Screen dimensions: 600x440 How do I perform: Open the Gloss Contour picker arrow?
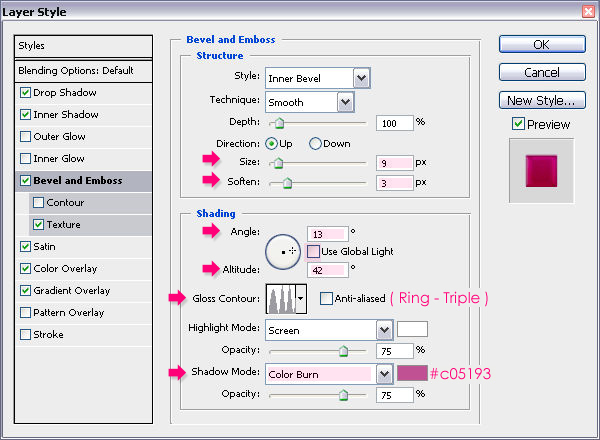tap(300, 298)
